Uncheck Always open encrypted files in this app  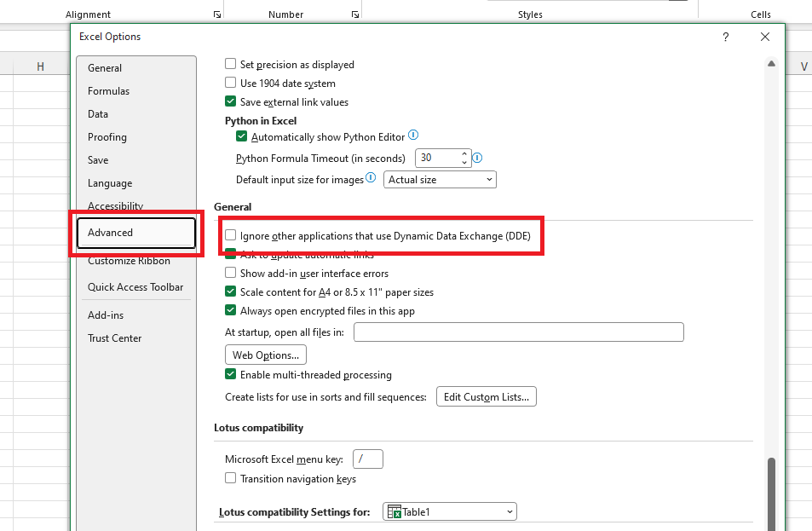[230, 310]
